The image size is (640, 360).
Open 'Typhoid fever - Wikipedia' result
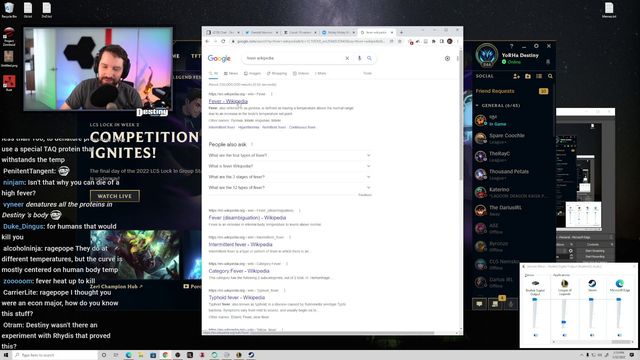(x=237, y=298)
